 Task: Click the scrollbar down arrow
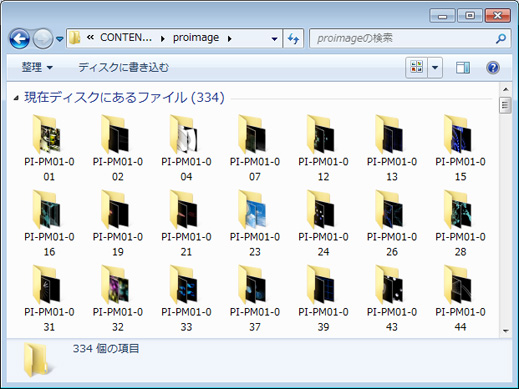(505, 331)
